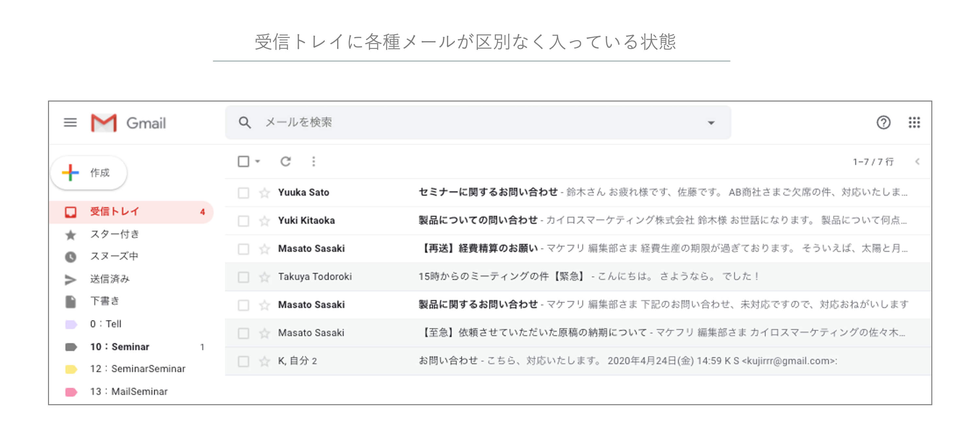The height and width of the screenshot is (430, 980).
Task: Go to the previous page of mail
Action: pyautogui.click(x=917, y=162)
